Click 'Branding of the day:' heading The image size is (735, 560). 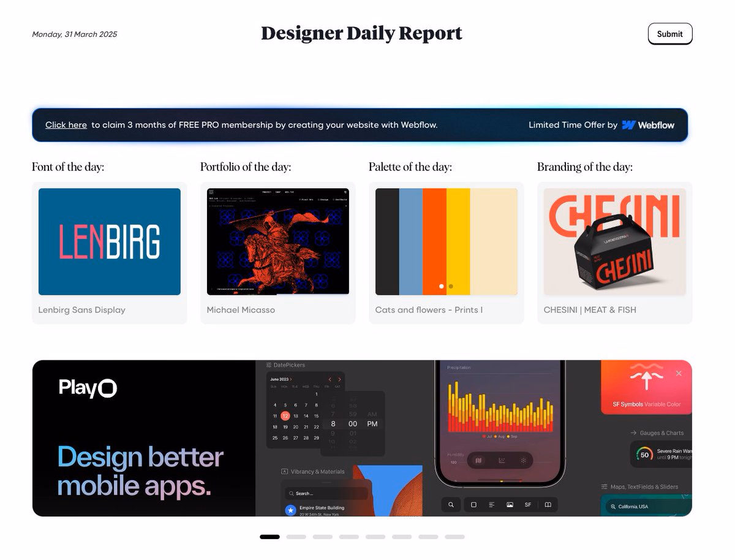tap(585, 167)
